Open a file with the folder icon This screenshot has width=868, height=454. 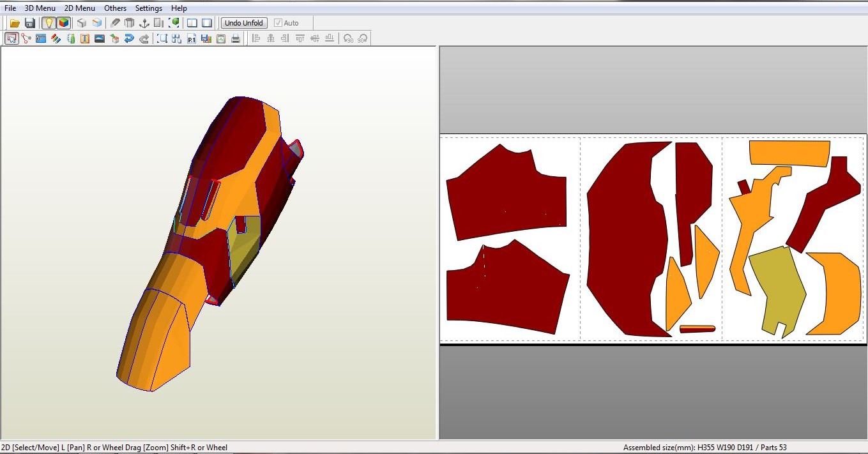click(15, 23)
